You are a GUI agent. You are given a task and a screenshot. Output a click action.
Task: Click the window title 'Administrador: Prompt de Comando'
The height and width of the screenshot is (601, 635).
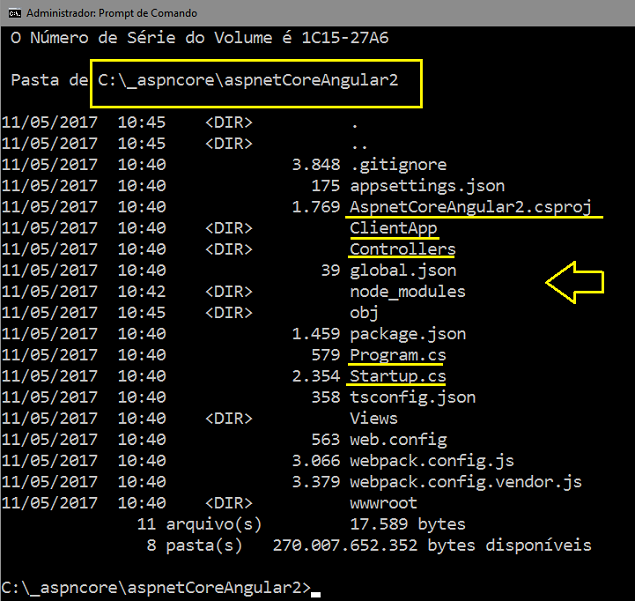coord(112,13)
